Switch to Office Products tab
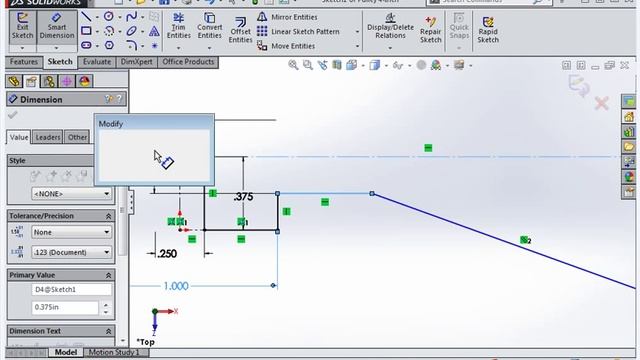Viewport: 640px width, 360px height. [188, 62]
